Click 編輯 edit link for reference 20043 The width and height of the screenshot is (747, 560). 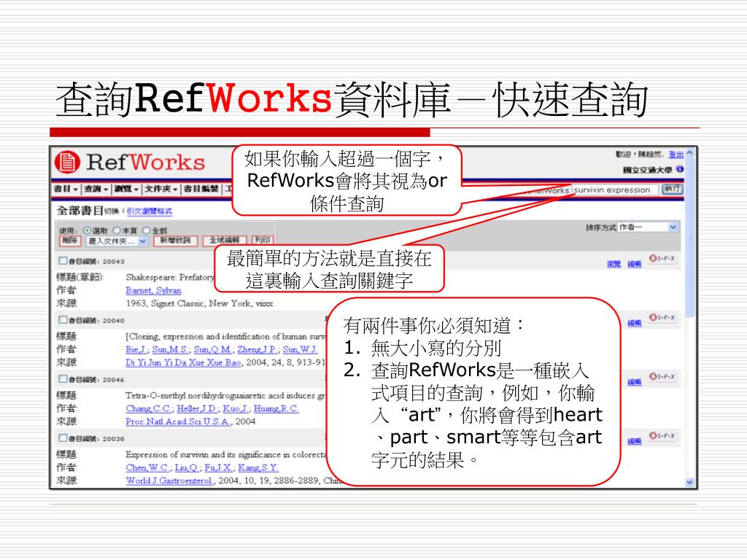coord(634,264)
